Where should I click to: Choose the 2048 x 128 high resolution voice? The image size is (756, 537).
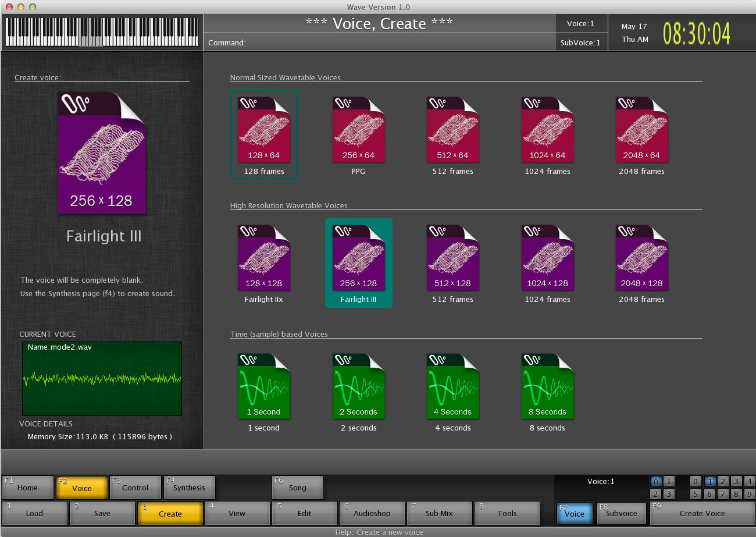(x=642, y=263)
